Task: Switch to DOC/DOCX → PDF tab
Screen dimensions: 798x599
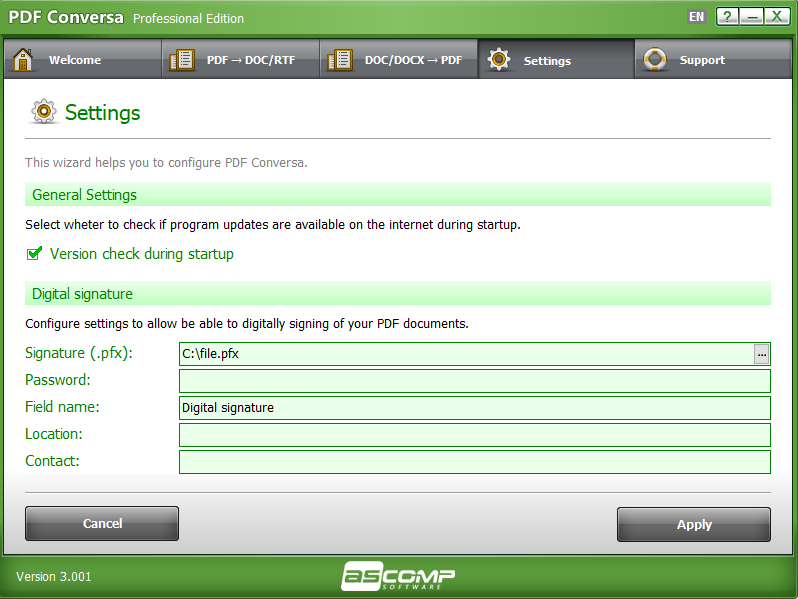Action: pos(398,60)
